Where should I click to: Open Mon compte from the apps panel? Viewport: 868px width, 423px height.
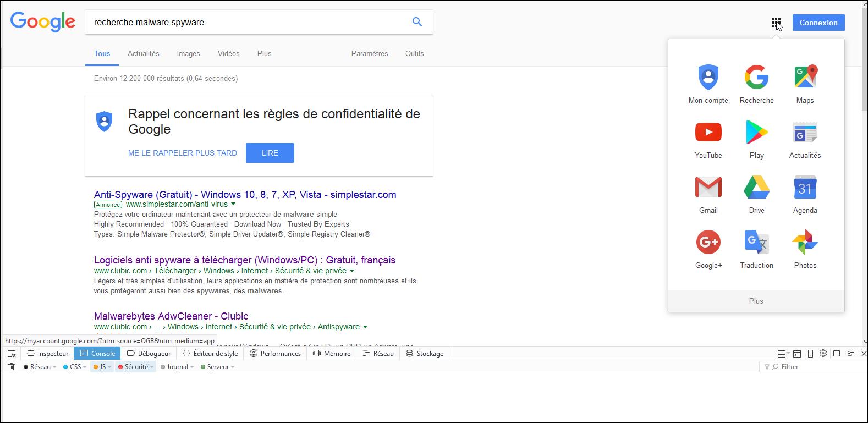[708, 84]
